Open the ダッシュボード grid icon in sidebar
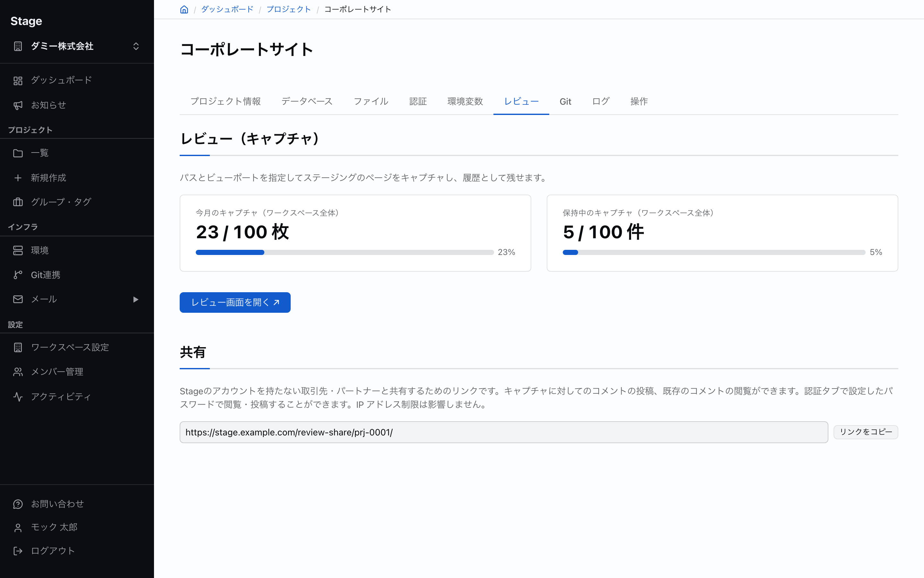The image size is (924, 578). [x=18, y=81]
